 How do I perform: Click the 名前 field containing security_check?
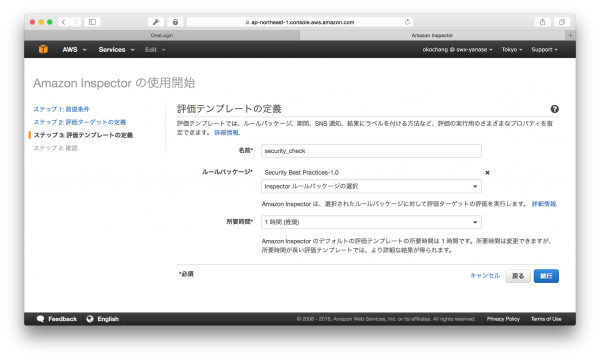[x=371, y=151]
